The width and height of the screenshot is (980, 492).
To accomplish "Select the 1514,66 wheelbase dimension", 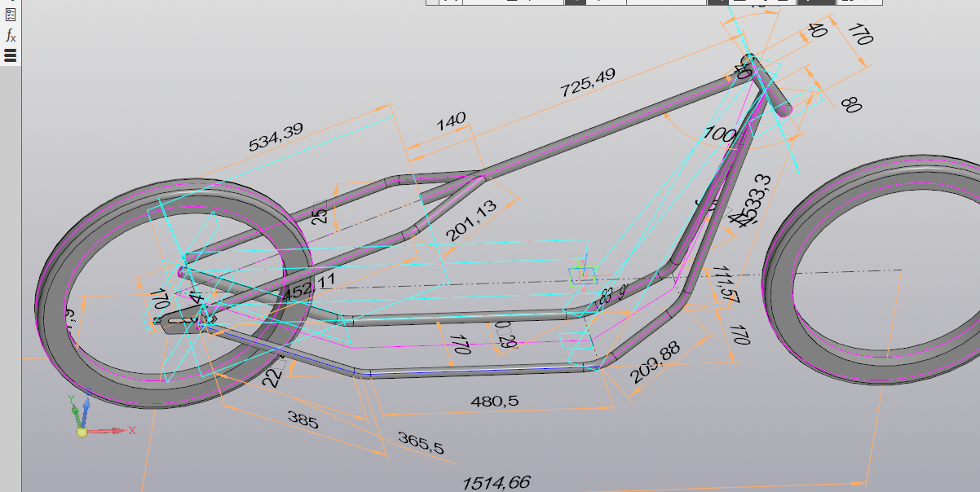I will coord(497,483).
